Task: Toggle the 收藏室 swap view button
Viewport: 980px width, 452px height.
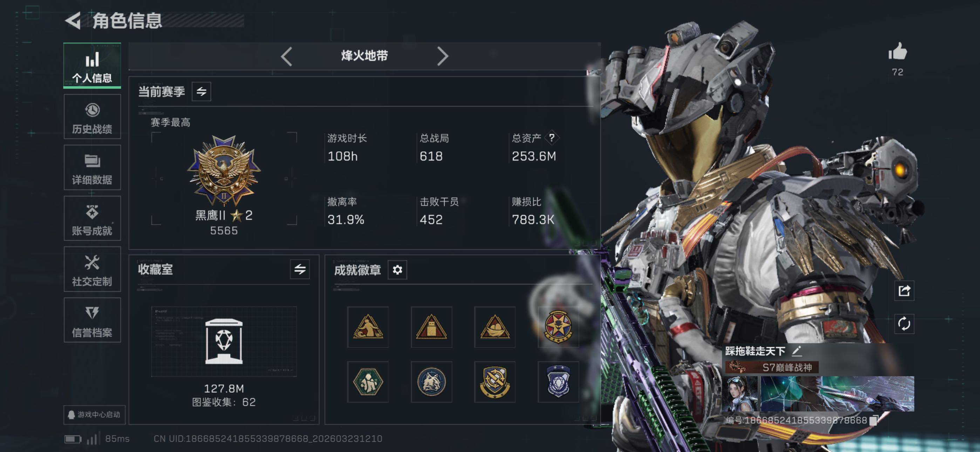Action: [300, 269]
